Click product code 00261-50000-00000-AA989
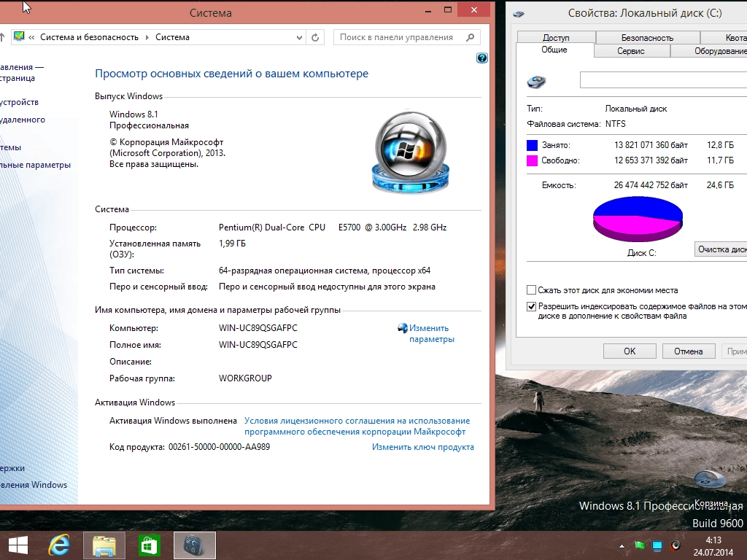Screen dimensions: 747x560 (219, 447)
